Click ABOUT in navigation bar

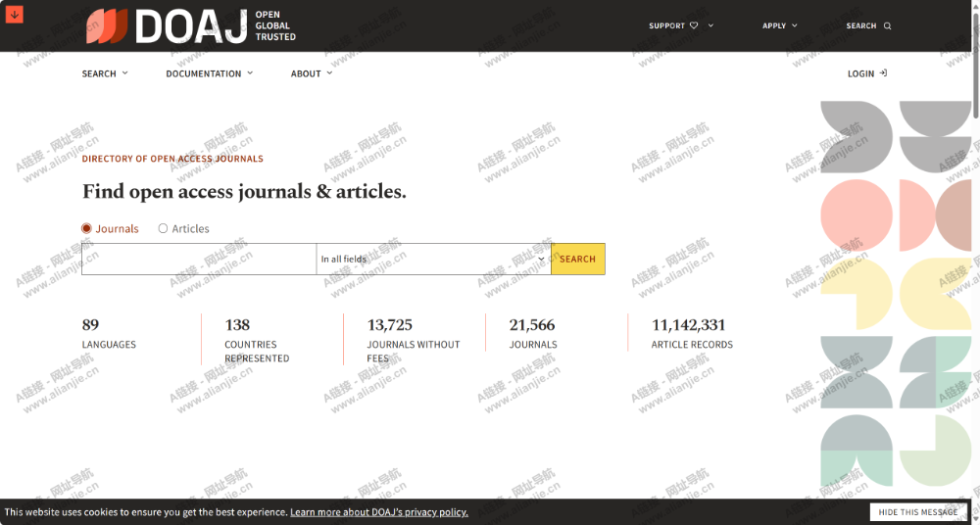[306, 73]
